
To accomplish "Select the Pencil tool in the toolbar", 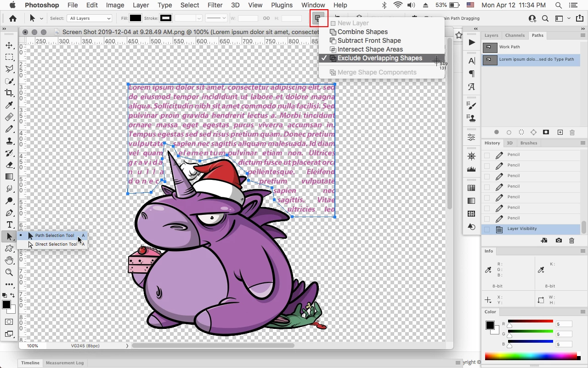I will (x=9, y=129).
